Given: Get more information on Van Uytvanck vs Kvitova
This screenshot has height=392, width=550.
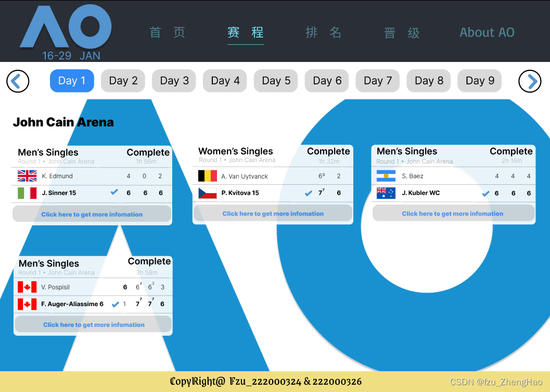Looking at the screenshot, I should 273,213.
